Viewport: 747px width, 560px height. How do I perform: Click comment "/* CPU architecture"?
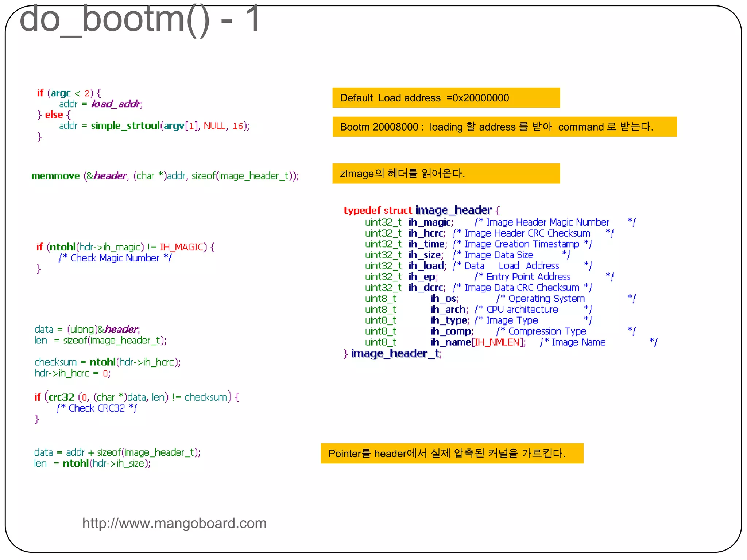point(516,310)
